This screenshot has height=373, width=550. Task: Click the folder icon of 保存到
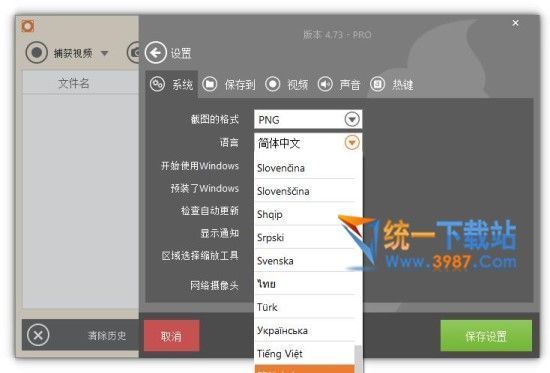pos(210,84)
